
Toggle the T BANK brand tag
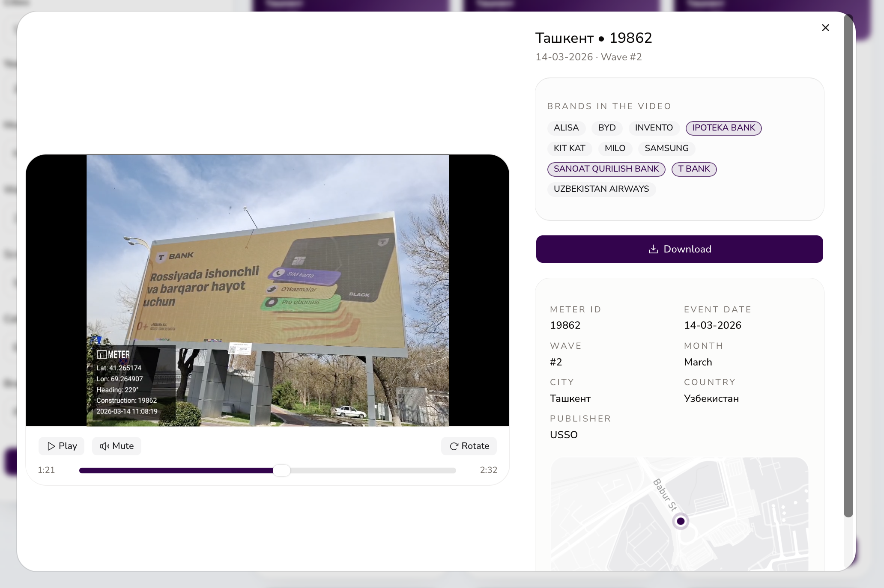point(694,169)
